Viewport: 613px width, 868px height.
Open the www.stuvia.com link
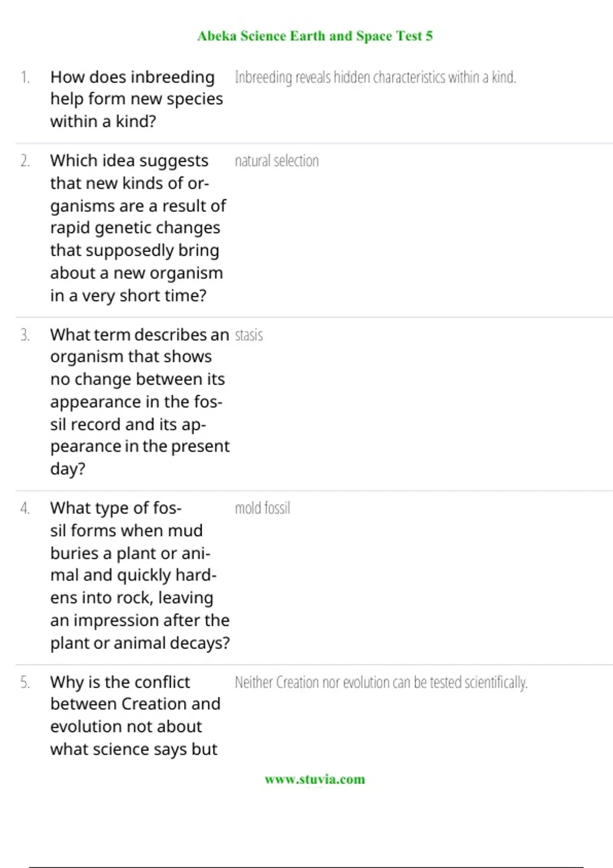(315, 779)
